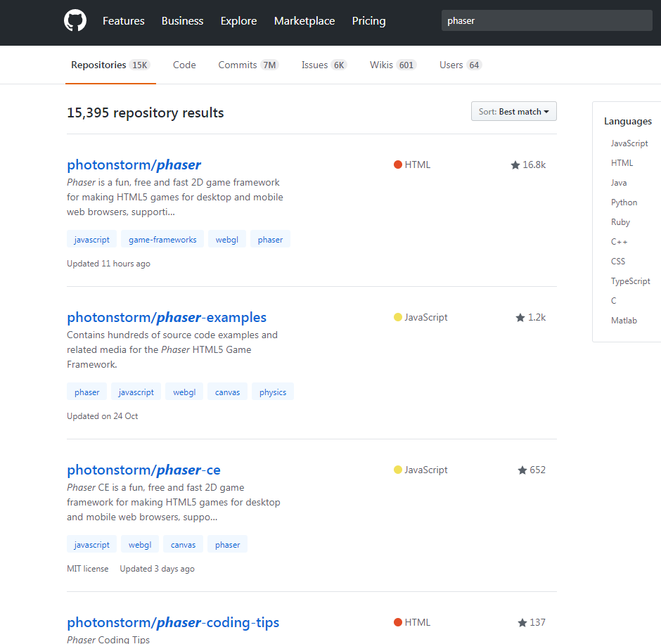Filter results by Python language

[624, 202]
